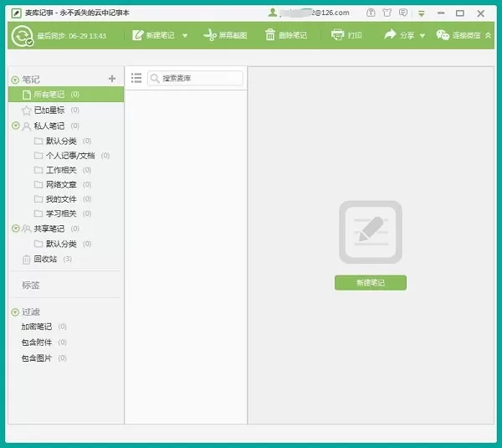Click the printer icon of 打印
Screen dimensions: 502x448
tap(337, 34)
